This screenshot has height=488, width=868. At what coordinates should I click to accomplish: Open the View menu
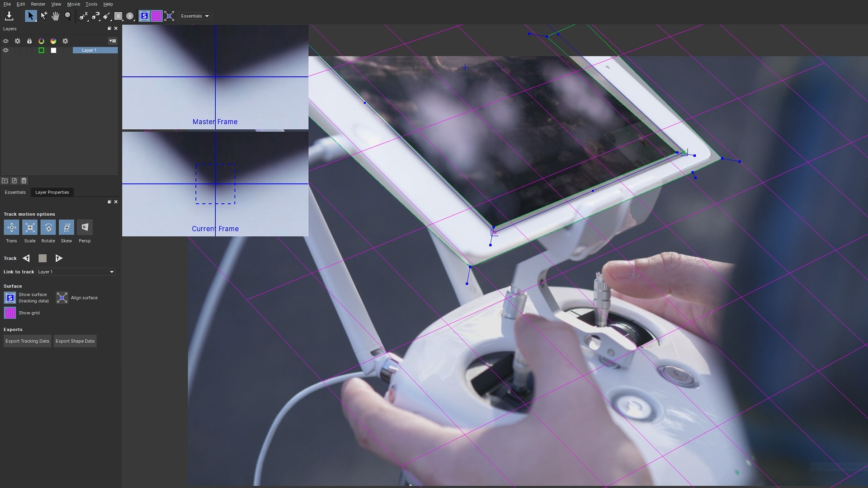coord(56,4)
